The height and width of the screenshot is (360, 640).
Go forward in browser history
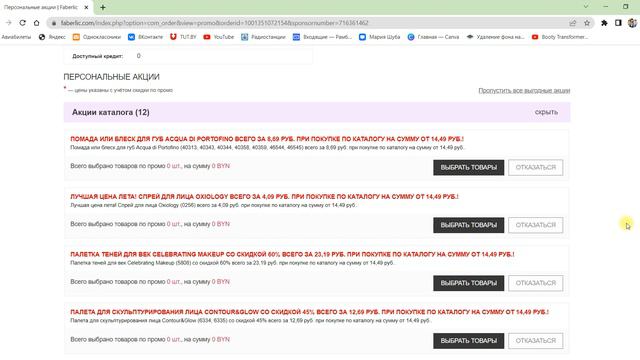coord(9,23)
